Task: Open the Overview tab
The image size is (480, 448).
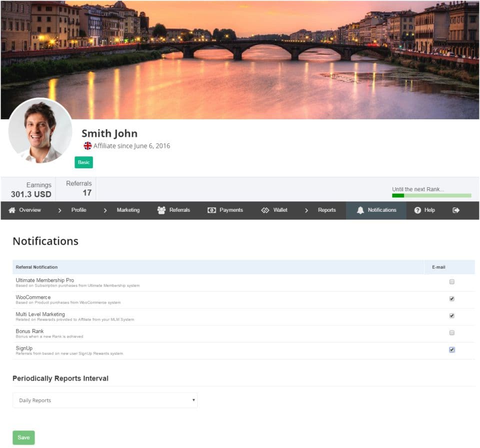Action: pos(30,210)
